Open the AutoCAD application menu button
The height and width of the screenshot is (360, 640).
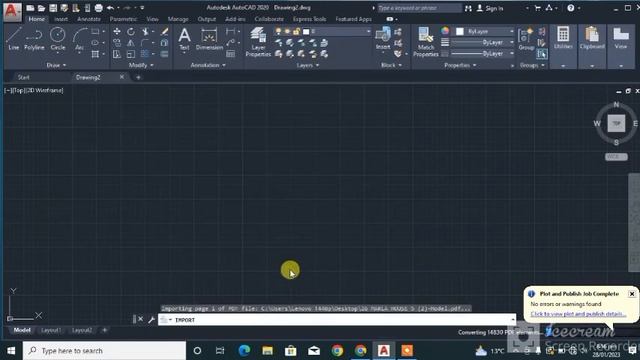[x=12, y=11]
